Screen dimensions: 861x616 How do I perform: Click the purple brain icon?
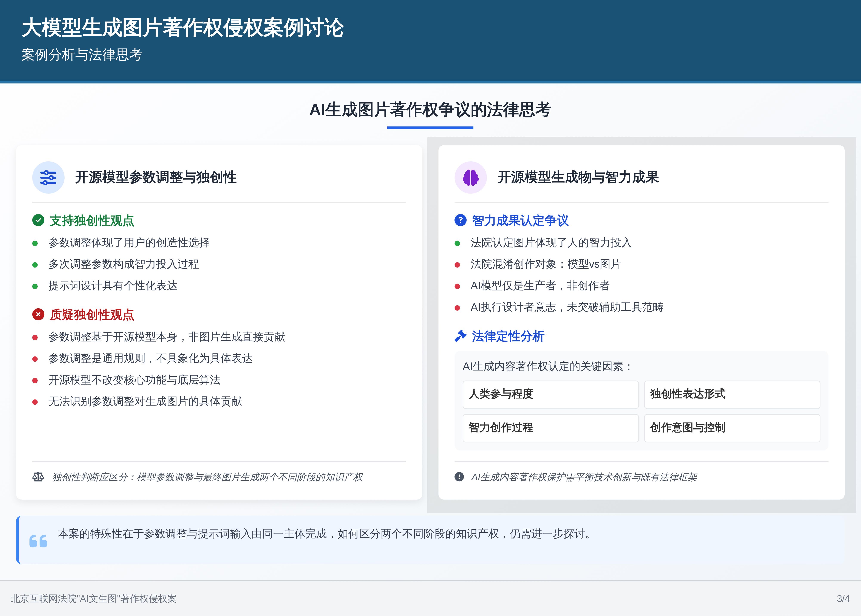470,178
